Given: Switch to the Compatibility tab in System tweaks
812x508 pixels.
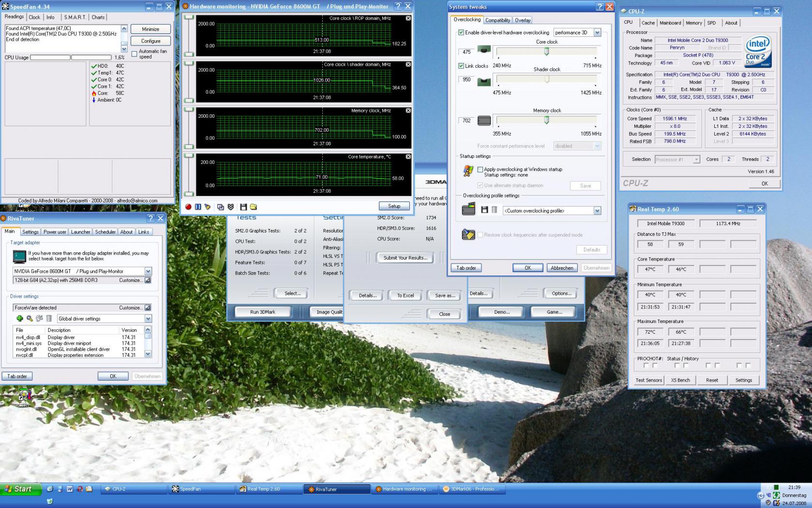Looking at the screenshot, I should [x=497, y=20].
